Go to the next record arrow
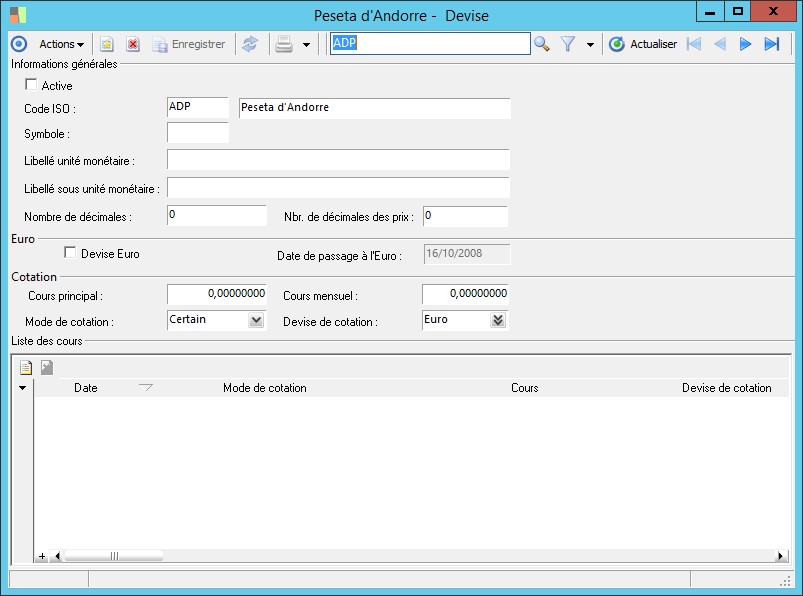The height and width of the screenshot is (596, 803). (745, 44)
